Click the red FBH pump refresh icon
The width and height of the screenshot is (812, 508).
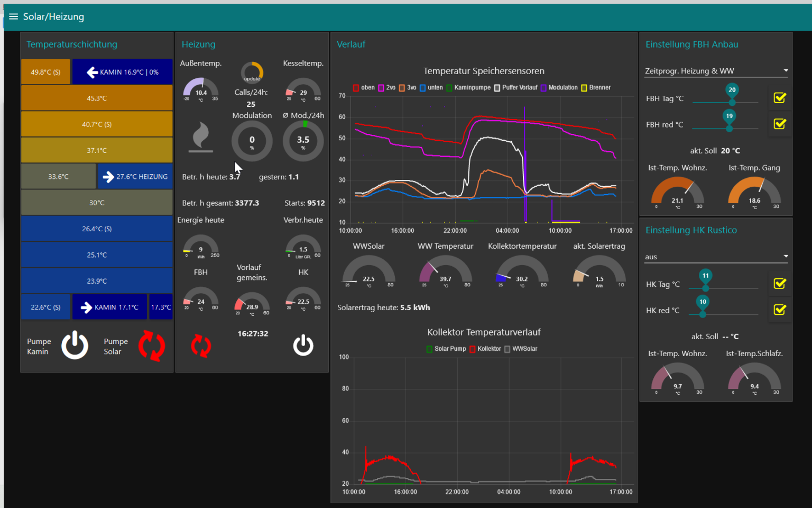pyautogui.click(x=201, y=346)
